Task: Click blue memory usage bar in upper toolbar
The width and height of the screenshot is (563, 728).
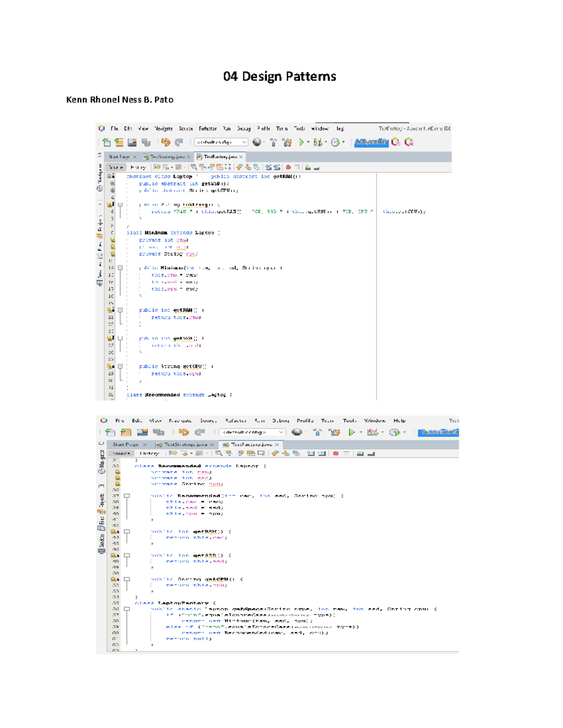Action: point(371,142)
